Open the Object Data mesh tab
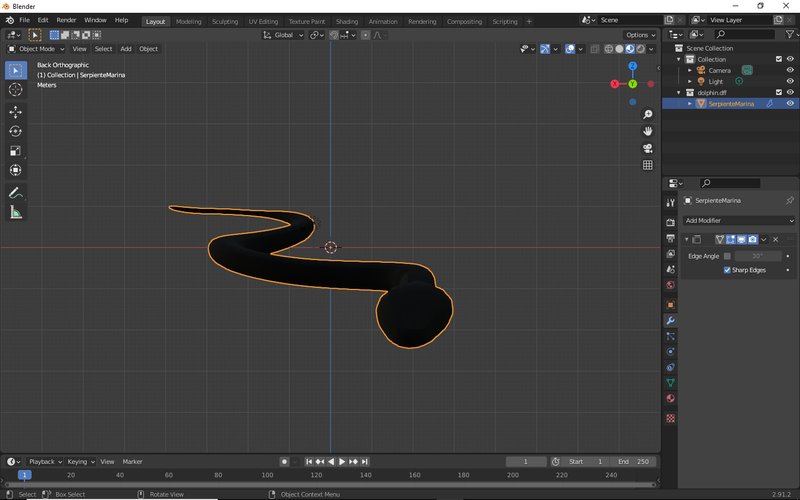 point(670,383)
